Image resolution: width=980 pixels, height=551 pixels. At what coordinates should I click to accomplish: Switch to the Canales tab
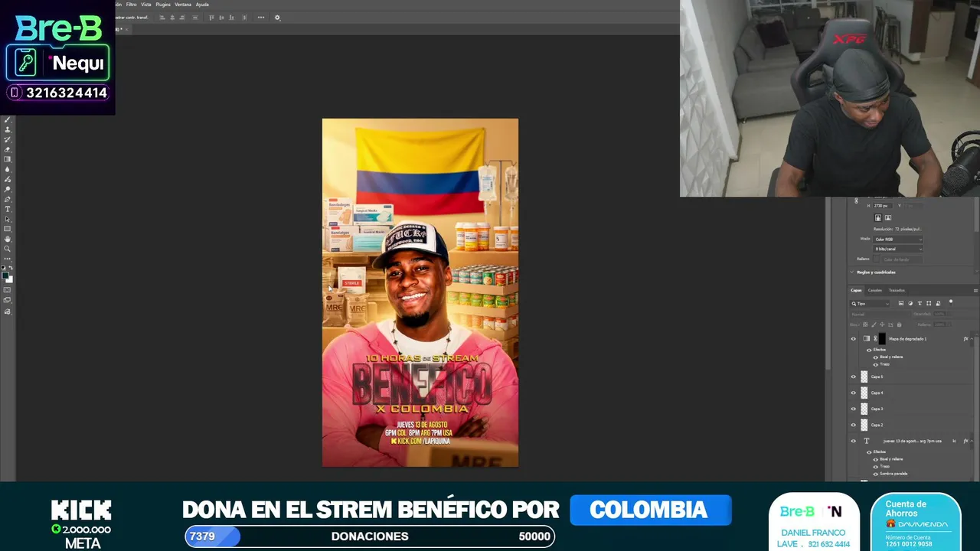pos(874,290)
